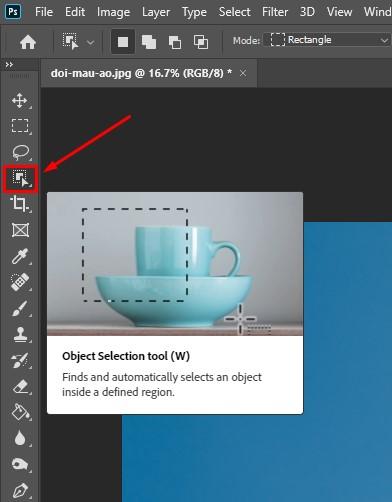Open the 3D menu
This screenshot has width=392, height=502.
tap(307, 12)
